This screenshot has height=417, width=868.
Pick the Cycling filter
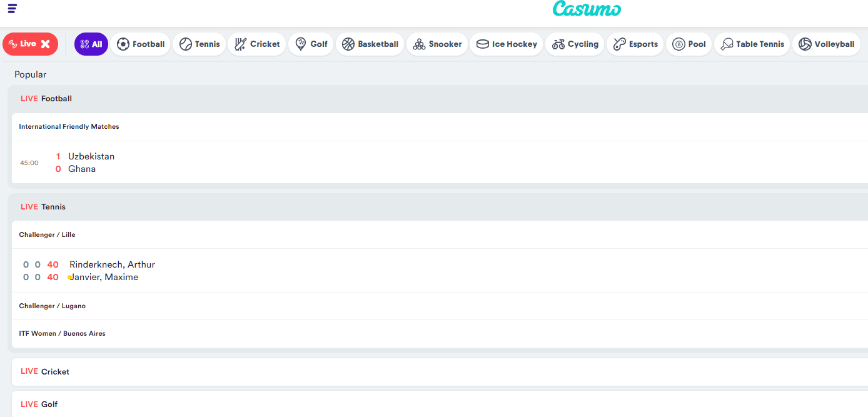tap(575, 44)
